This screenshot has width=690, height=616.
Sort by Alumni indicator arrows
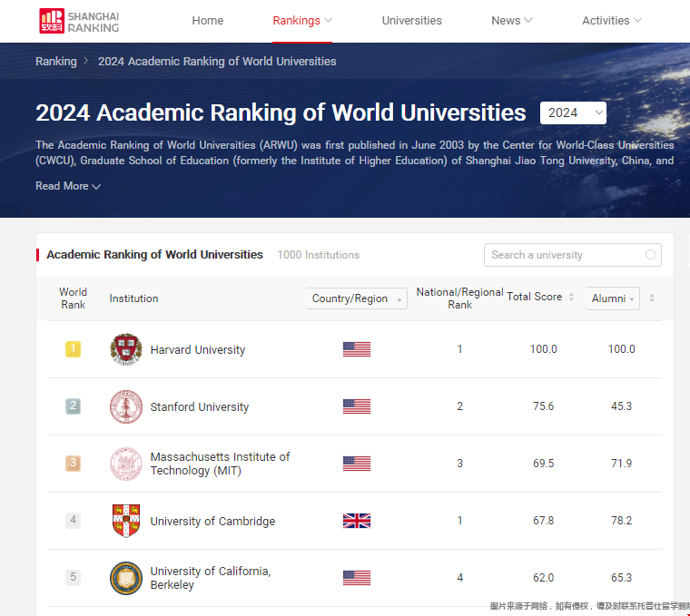click(652, 298)
